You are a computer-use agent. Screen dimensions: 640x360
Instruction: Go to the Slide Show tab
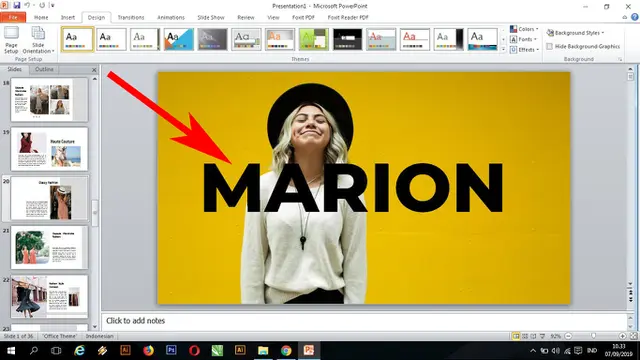click(211, 18)
